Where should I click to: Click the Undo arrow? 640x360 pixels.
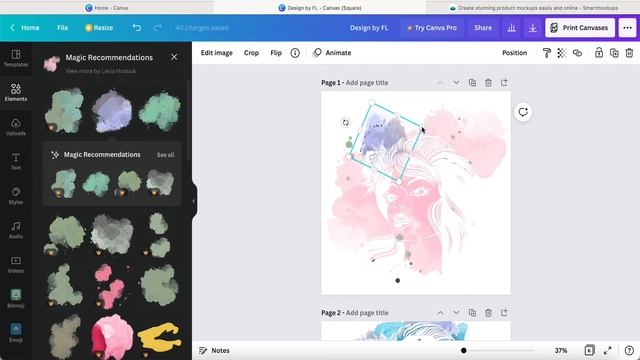[x=137, y=28]
